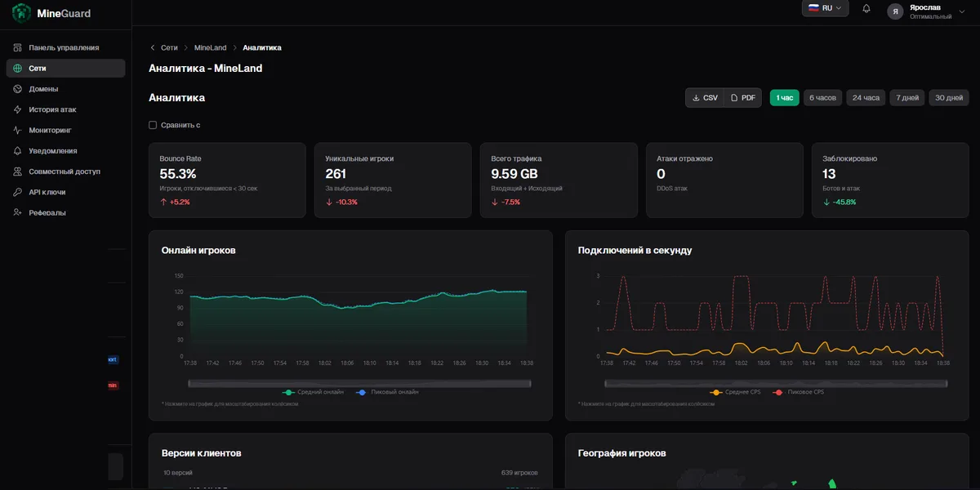
Task: Open Совместный доступ users icon
Action: pyautogui.click(x=18, y=171)
